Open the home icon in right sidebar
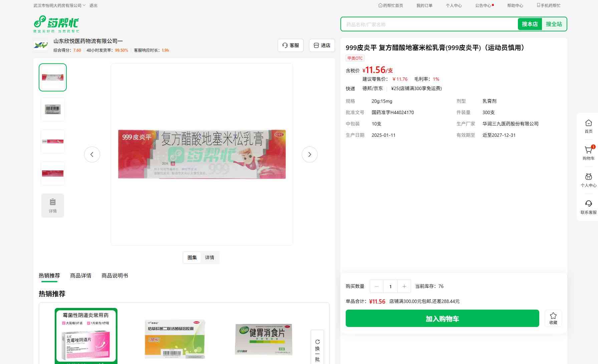This screenshot has height=364, width=598. point(588,123)
